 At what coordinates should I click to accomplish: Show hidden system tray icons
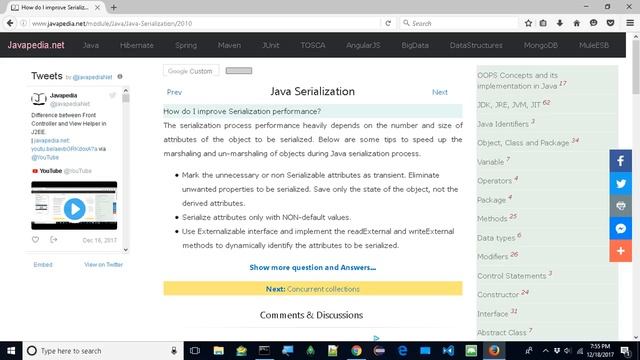click(x=545, y=351)
